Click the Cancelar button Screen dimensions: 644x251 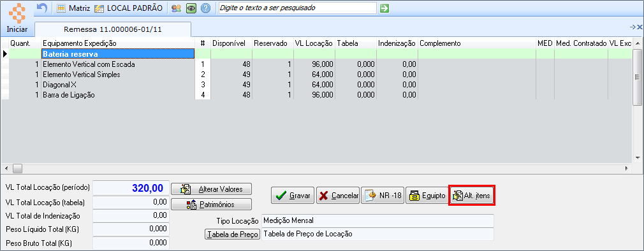(x=338, y=196)
